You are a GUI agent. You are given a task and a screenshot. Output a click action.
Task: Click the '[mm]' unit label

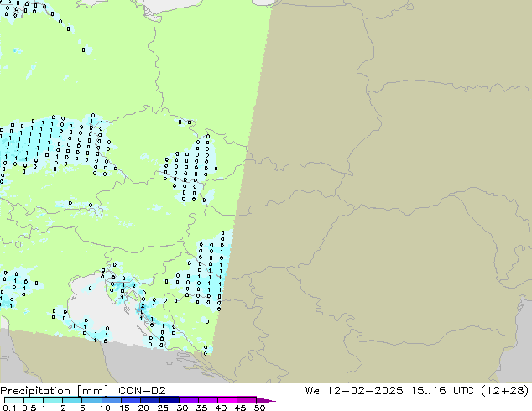point(93,391)
